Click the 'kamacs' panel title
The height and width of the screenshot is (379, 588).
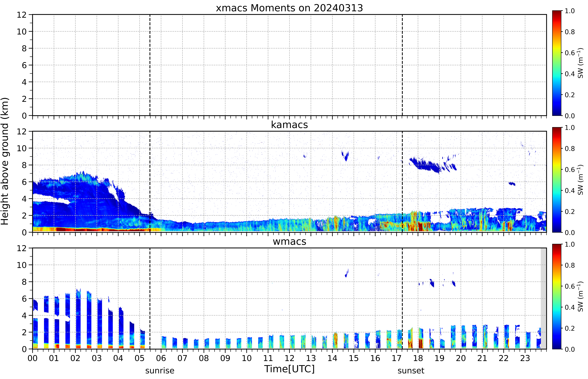click(x=289, y=125)
